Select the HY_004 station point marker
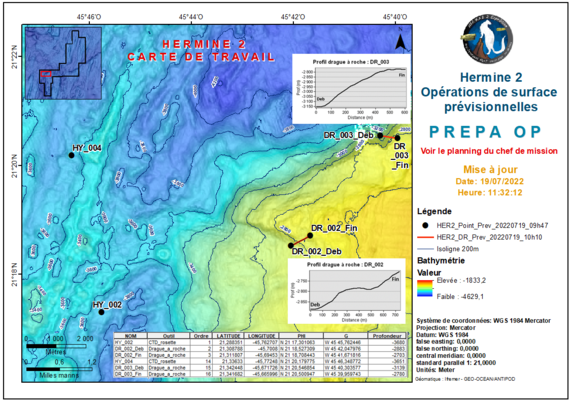570x403 pixels. [x=72, y=155]
